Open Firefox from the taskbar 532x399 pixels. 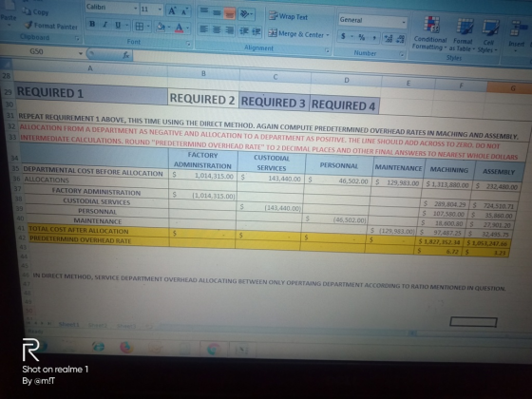click(x=125, y=348)
